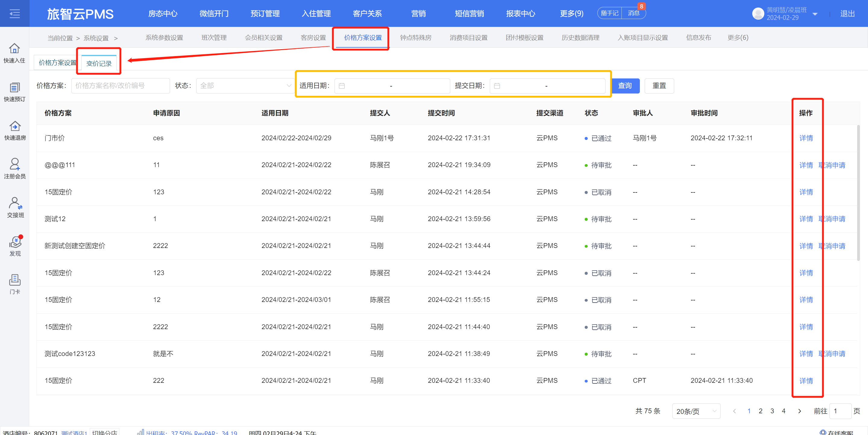Click the 重置 reset button
Image resolution: width=868 pixels, height=435 pixels.
(659, 86)
